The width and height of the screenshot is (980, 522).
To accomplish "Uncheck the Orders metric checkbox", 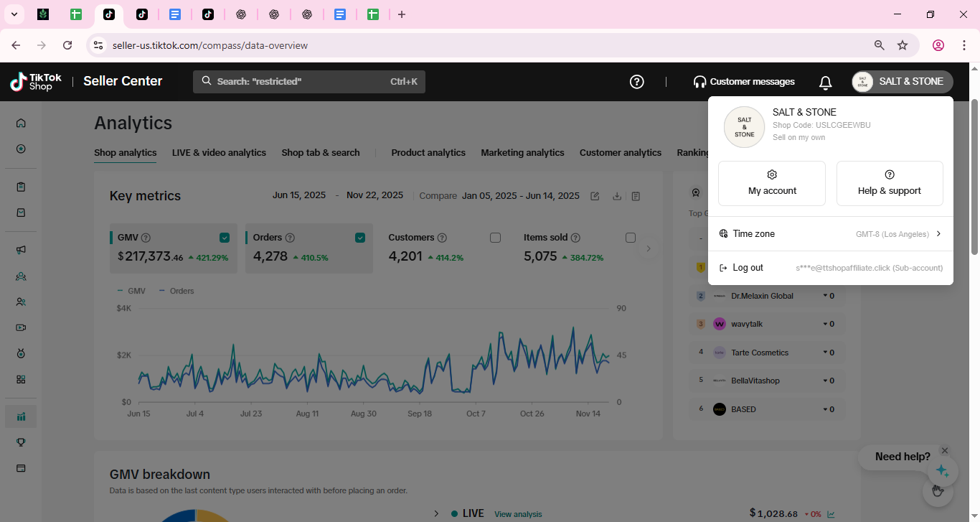I will coord(360,238).
